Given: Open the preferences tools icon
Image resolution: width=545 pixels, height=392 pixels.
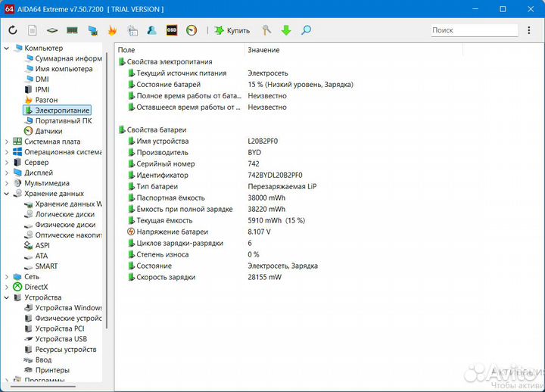Looking at the screenshot, I should coord(266,30).
